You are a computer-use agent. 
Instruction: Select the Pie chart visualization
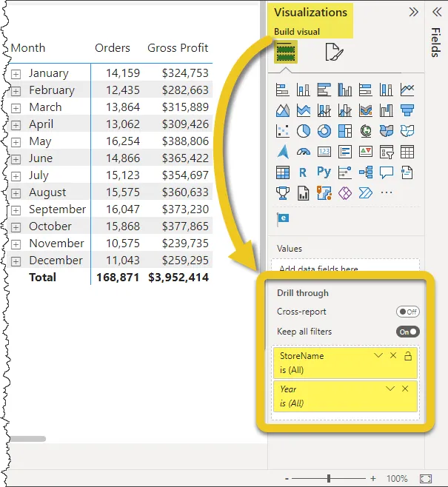[303, 131]
